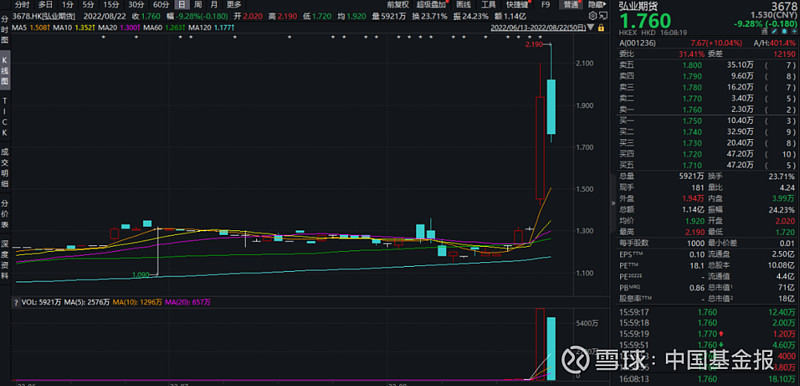The width and height of the screenshot is (800, 386).
Task: Select 15分 period tab
Action: click(x=111, y=5)
